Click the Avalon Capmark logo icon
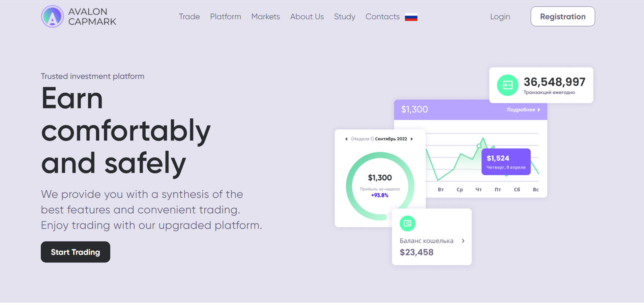This screenshot has height=305, width=644. pyautogui.click(x=52, y=17)
